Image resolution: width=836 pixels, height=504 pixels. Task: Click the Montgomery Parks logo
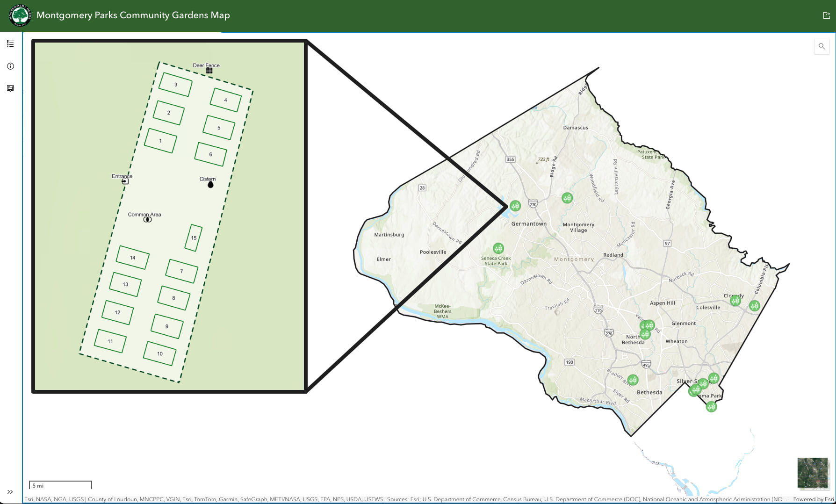(20, 14)
